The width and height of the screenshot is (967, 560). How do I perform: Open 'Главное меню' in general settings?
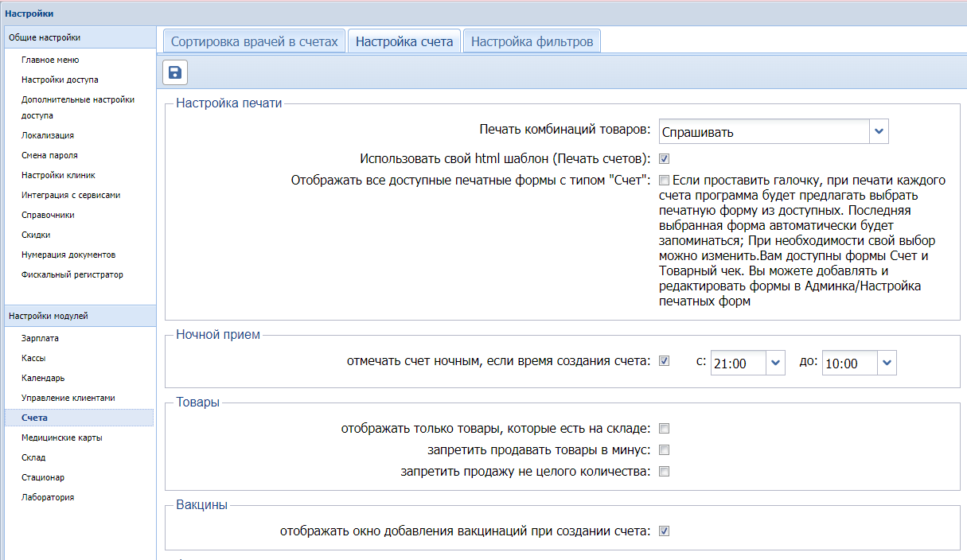coord(50,60)
